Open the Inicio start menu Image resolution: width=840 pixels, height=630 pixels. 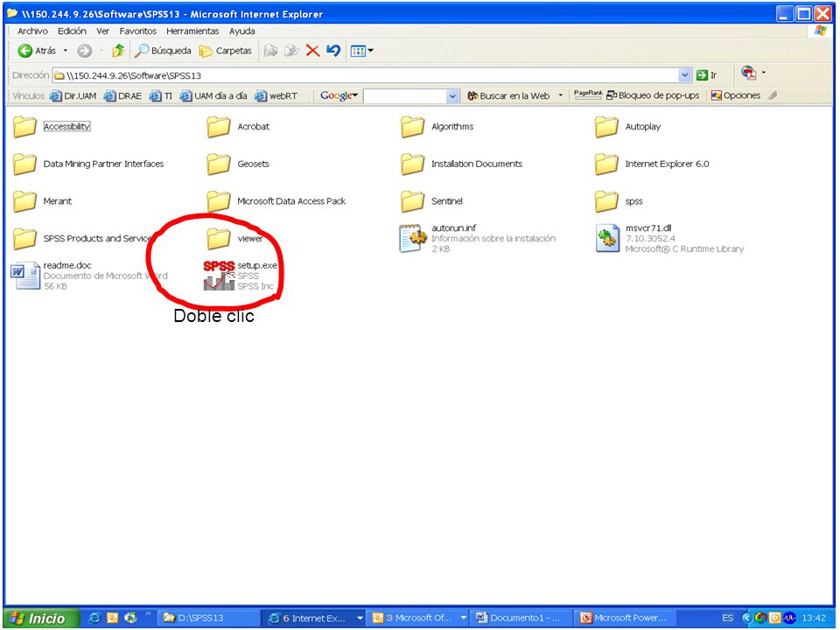[x=41, y=619]
